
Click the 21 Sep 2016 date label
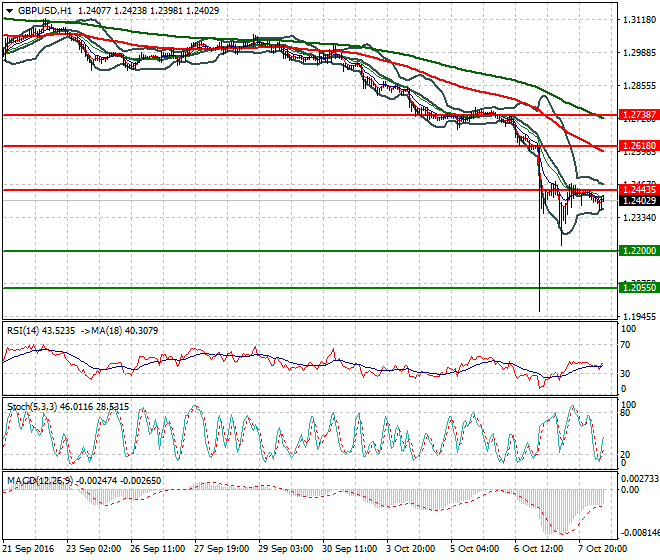pos(28,549)
